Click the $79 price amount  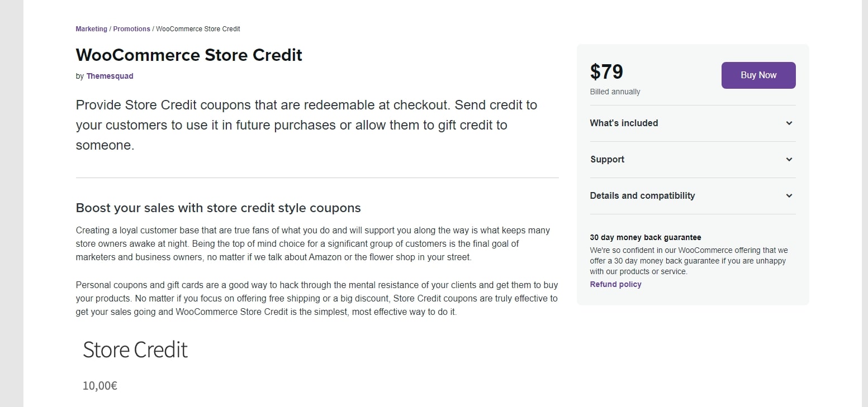606,72
